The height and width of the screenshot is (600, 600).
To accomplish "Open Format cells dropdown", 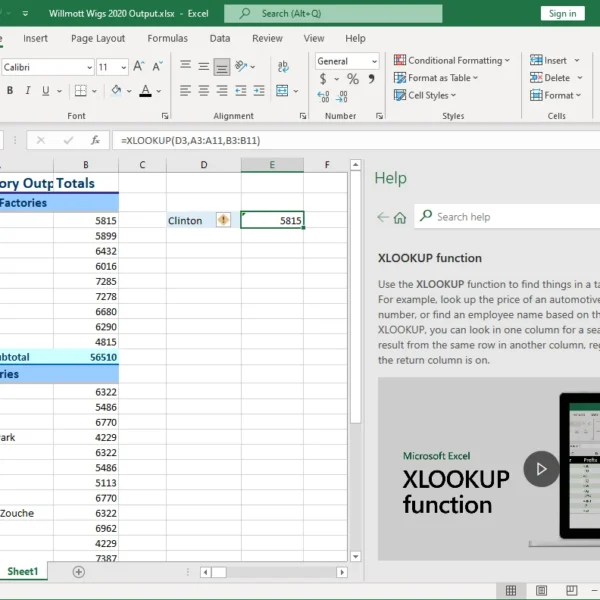I will coord(556,95).
